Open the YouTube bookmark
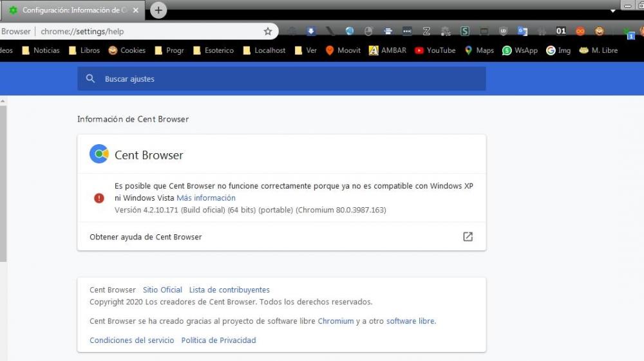This screenshot has height=361, width=644. [x=435, y=50]
